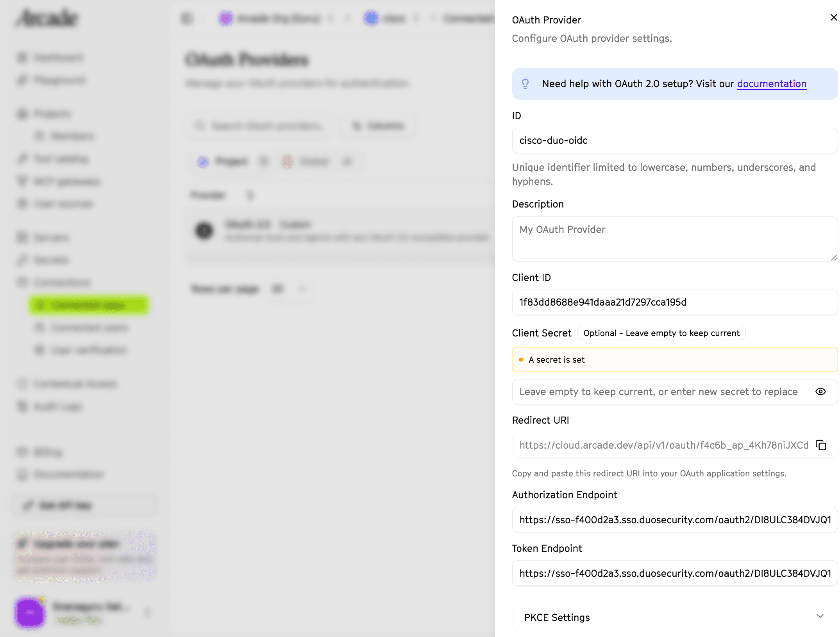Edit the Token Endpoint URL

[675, 574]
